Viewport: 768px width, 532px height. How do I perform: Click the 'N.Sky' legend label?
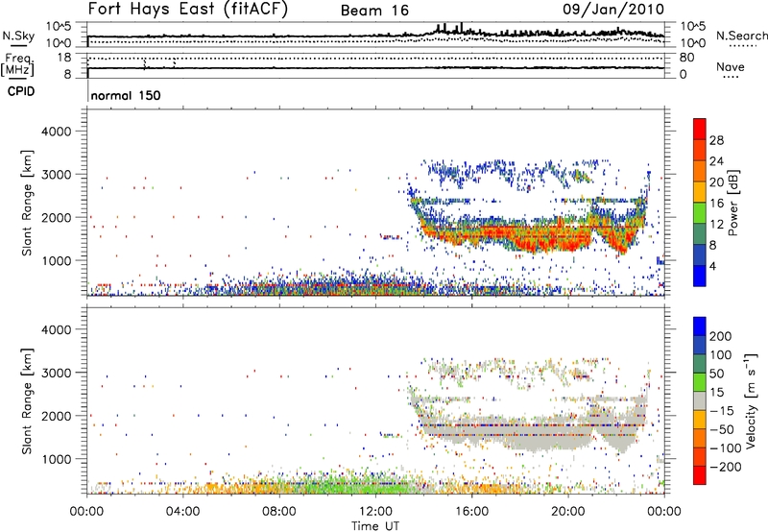click(x=18, y=36)
